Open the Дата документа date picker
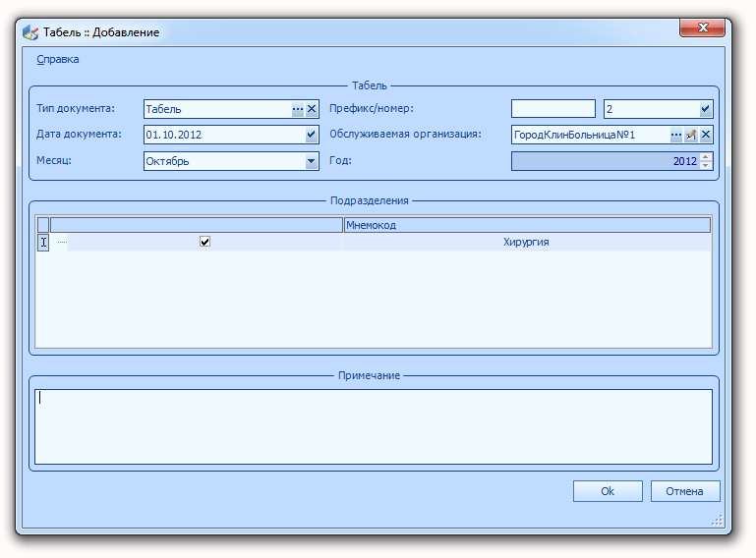 click(x=312, y=135)
